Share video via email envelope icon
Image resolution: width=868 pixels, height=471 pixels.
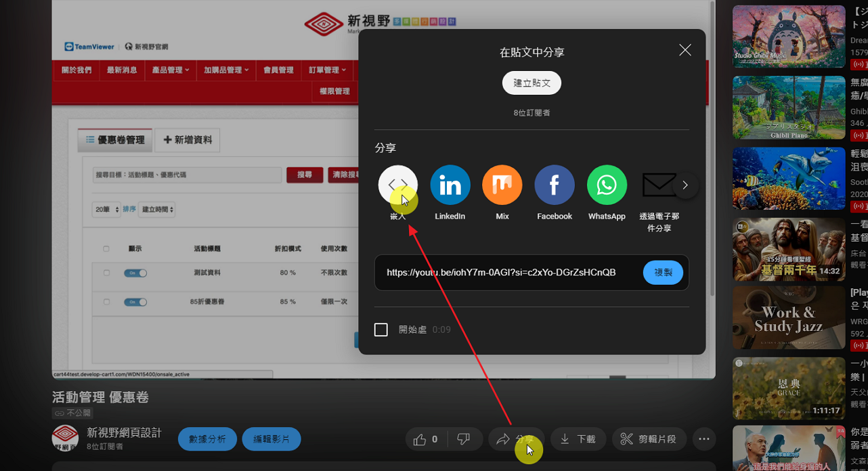659,185
